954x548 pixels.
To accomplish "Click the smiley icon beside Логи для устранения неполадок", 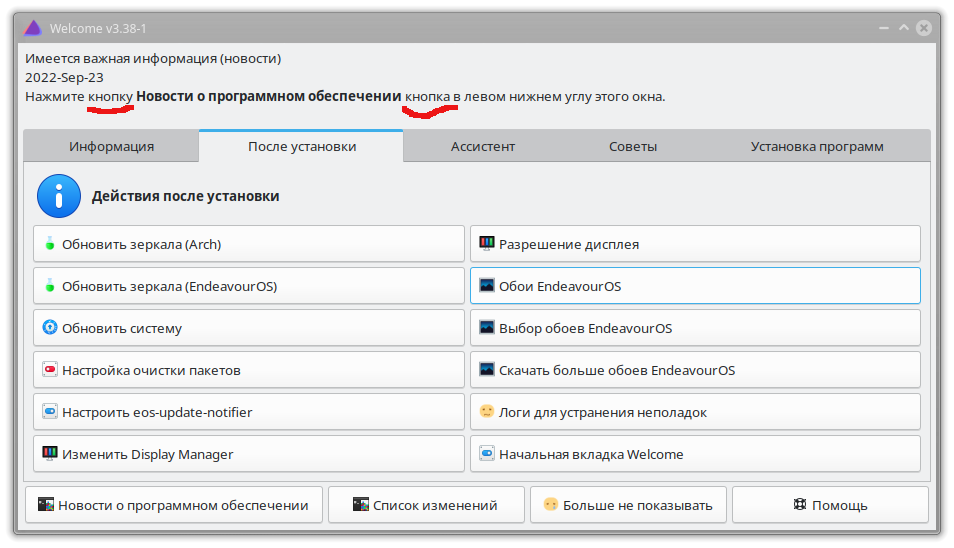I will click(x=487, y=411).
